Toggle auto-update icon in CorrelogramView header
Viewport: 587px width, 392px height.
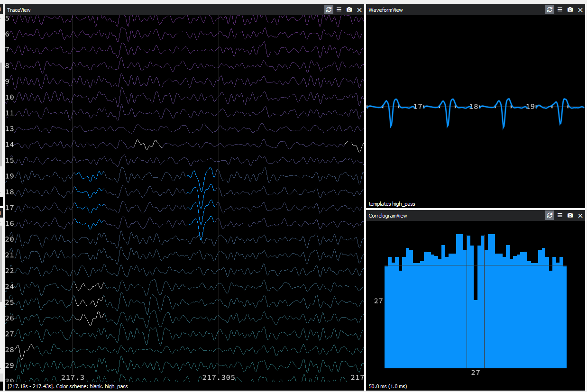coord(550,215)
